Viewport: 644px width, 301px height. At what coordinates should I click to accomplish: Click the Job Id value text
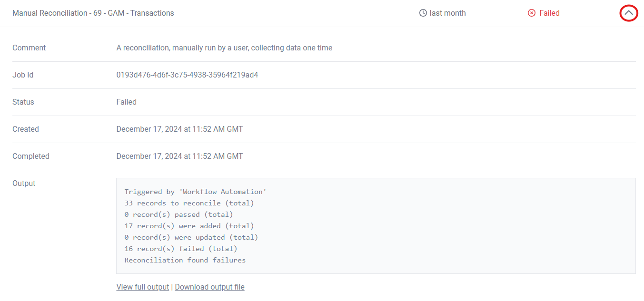187,75
